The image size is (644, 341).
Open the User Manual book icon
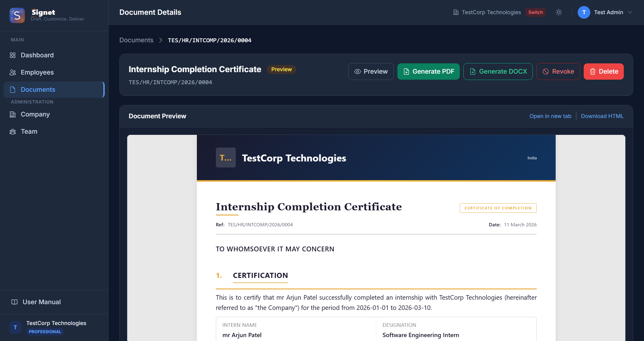[x=14, y=302]
